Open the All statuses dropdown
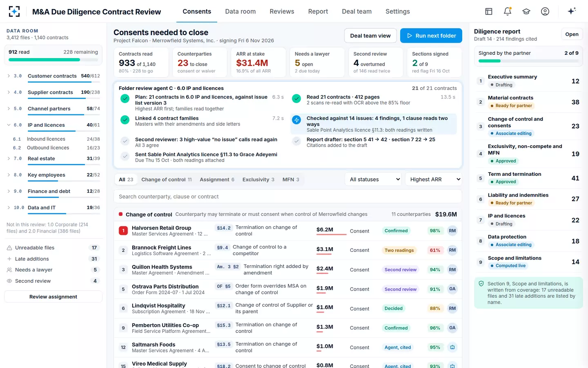Image resolution: width=588 pixels, height=368 pixels. click(x=374, y=179)
